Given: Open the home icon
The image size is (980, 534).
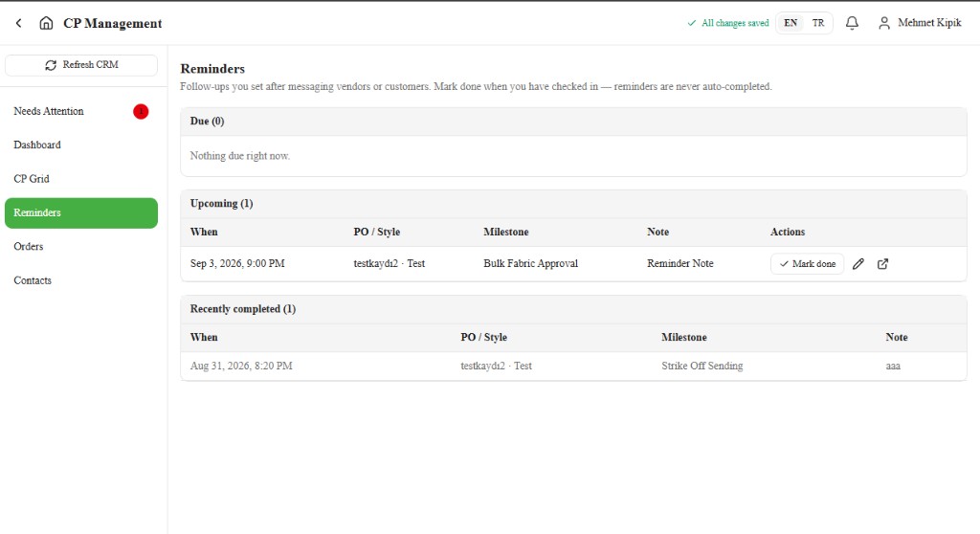Looking at the screenshot, I should [46, 23].
